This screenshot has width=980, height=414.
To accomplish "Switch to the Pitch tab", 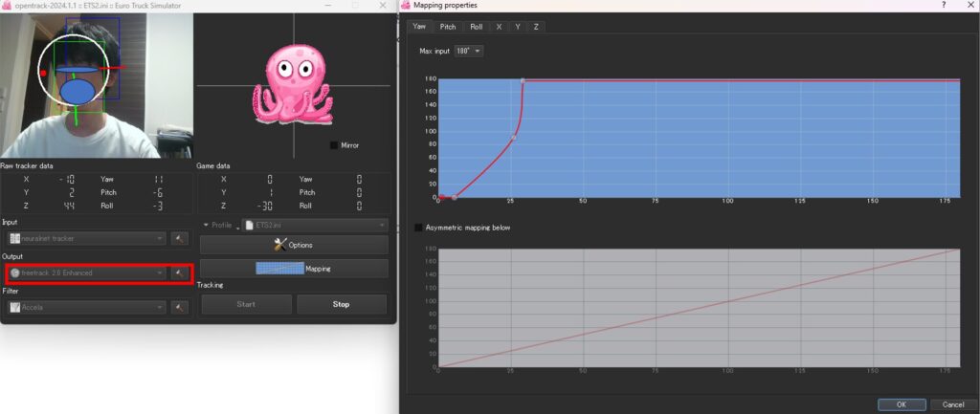I will click(448, 27).
